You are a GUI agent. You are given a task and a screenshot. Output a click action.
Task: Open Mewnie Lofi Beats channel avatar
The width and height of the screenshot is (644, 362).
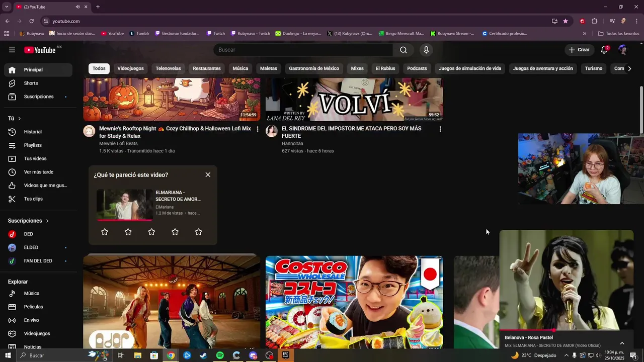pos(89,131)
